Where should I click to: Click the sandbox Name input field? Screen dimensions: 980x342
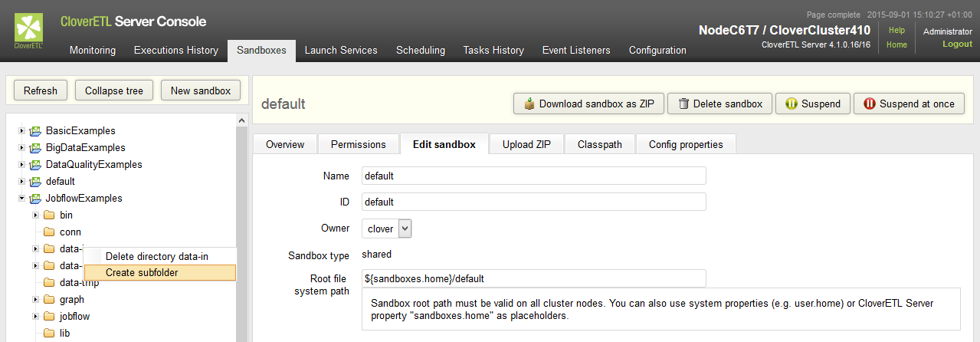coord(533,176)
